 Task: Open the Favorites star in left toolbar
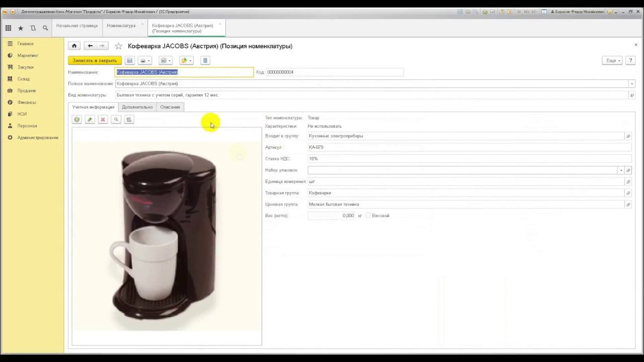point(21,28)
